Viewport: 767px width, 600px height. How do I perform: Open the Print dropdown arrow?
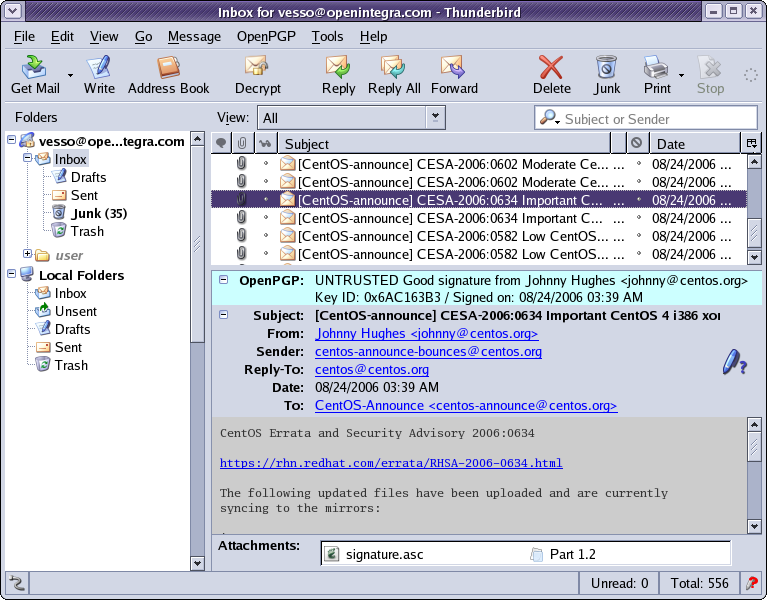[x=681, y=75]
